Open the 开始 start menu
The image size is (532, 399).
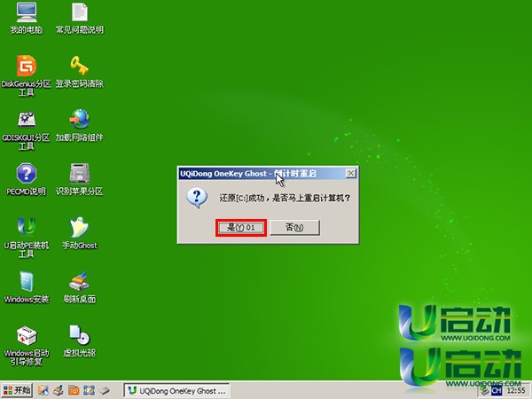pos(17,390)
